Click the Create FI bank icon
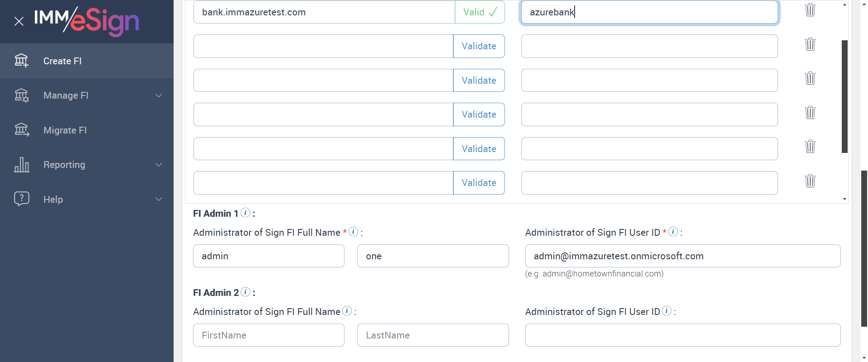 click(21, 61)
